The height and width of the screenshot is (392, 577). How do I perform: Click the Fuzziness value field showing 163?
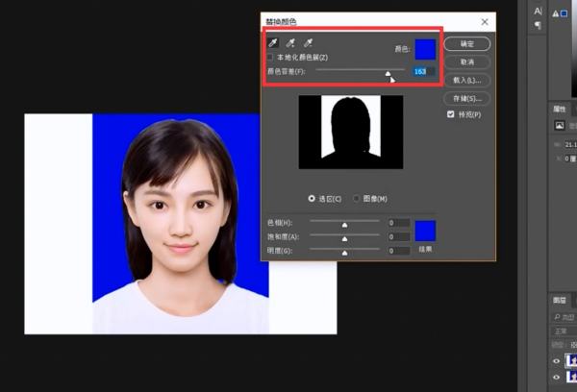click(422, 71)
